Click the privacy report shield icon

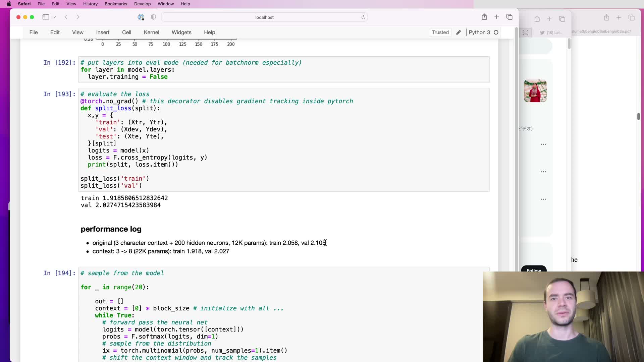point(153,17)
